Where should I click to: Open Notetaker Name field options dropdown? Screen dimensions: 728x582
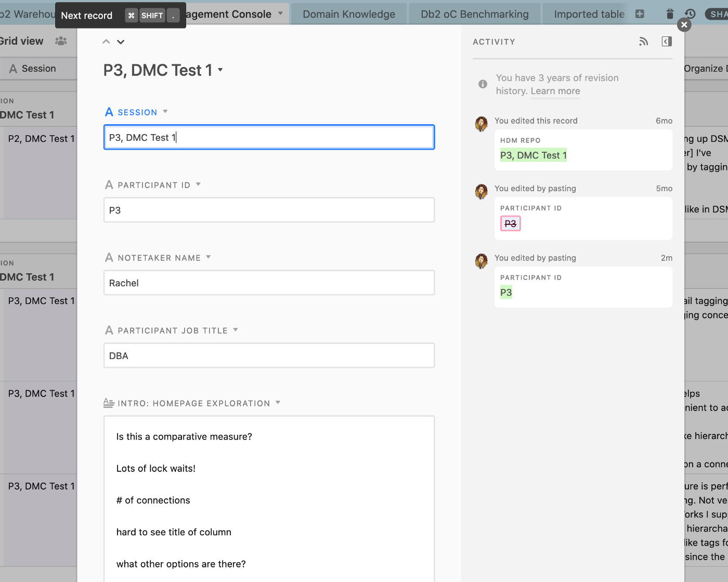click(x=209, y=257)
